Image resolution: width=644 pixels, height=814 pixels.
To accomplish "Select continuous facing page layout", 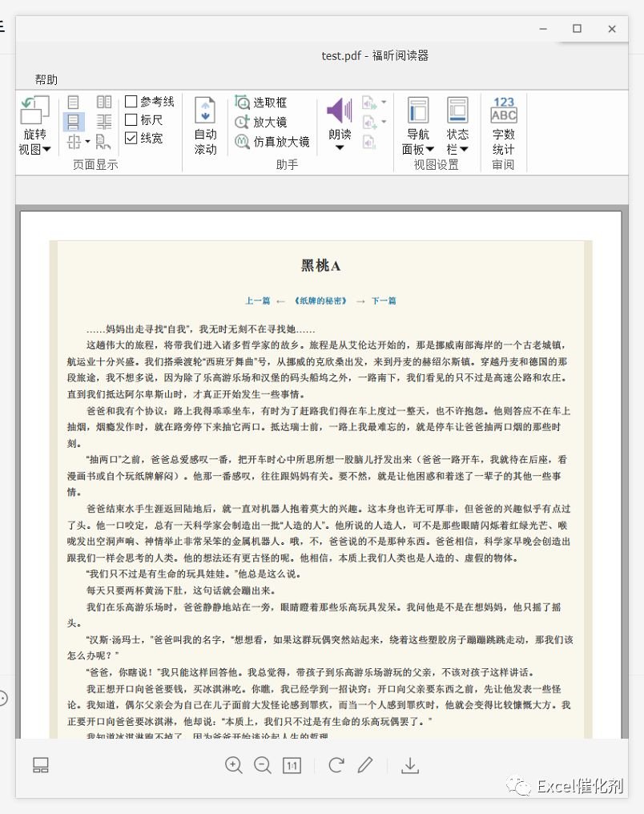I will pos(104,122).
